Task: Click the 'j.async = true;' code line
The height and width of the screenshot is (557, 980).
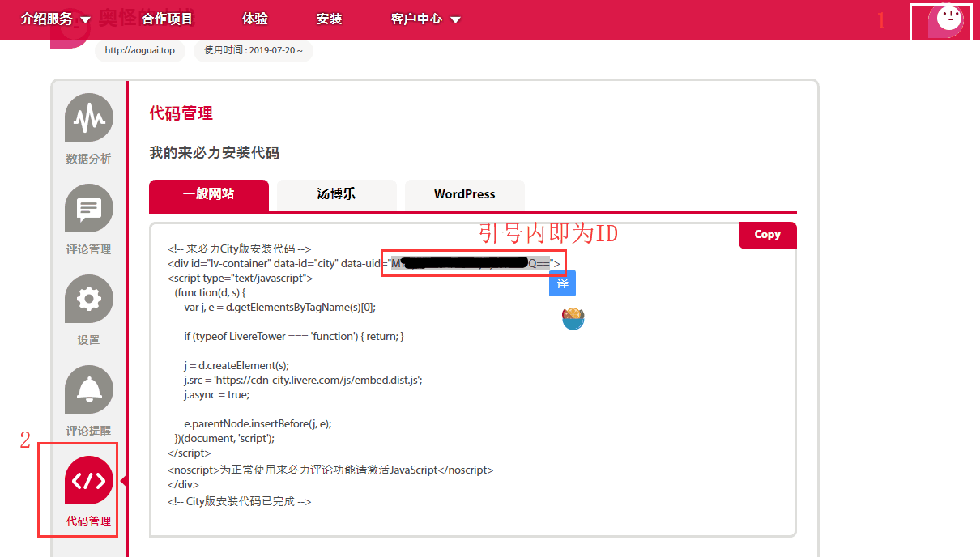Action: point(216,394)
